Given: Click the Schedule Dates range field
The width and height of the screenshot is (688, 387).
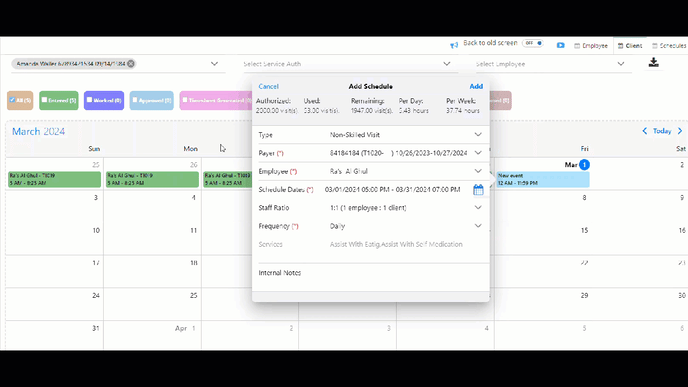Looking at the screenshot, I should tap(393, 190).
